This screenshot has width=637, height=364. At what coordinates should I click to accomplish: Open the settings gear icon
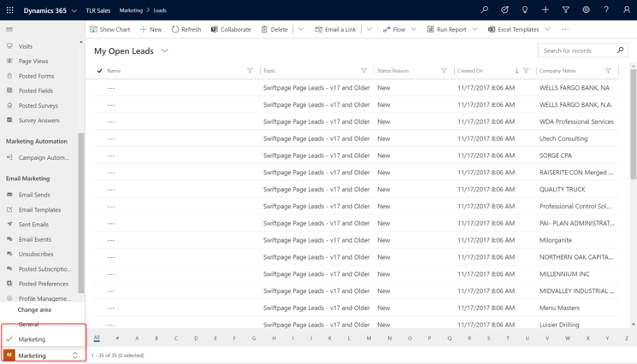pos(586,9)
